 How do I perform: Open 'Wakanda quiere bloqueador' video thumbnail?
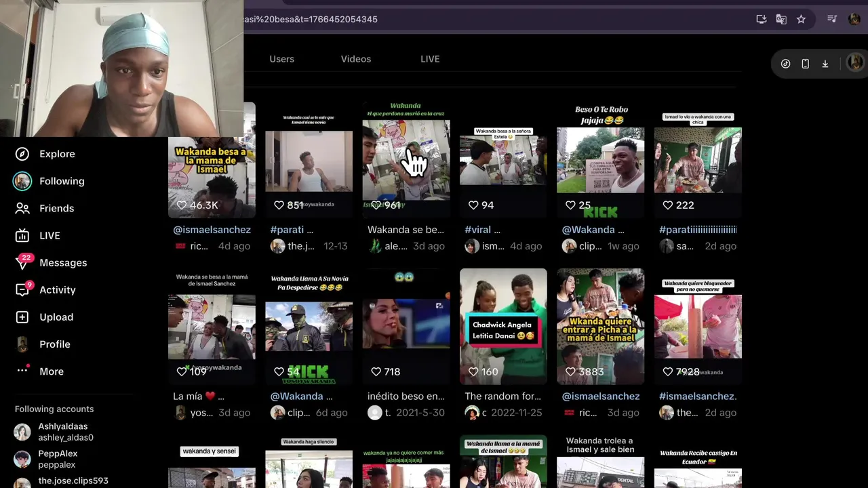[x=698, y=326]
